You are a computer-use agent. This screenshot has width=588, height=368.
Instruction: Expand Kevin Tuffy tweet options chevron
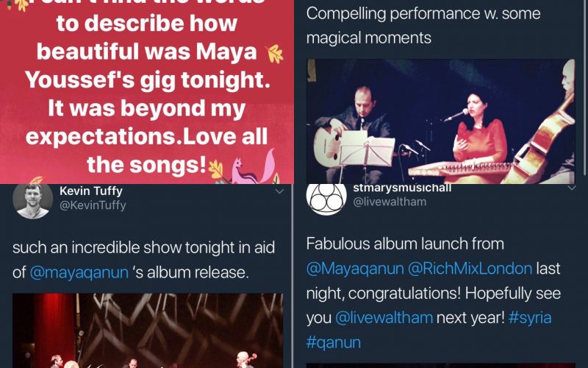279,191
